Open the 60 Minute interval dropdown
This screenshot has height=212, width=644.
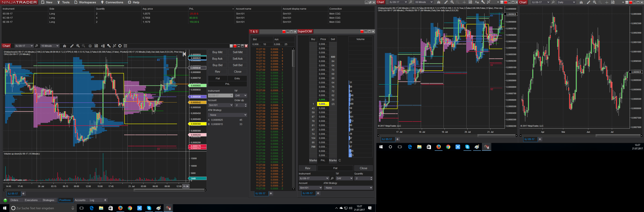coord(424,2)
